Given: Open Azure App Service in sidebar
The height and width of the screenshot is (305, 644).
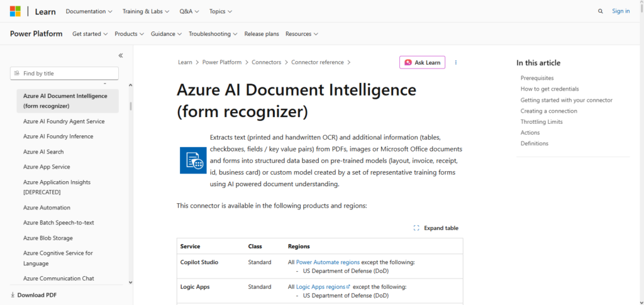Looking at the screenshot, I should coord(47,167).
